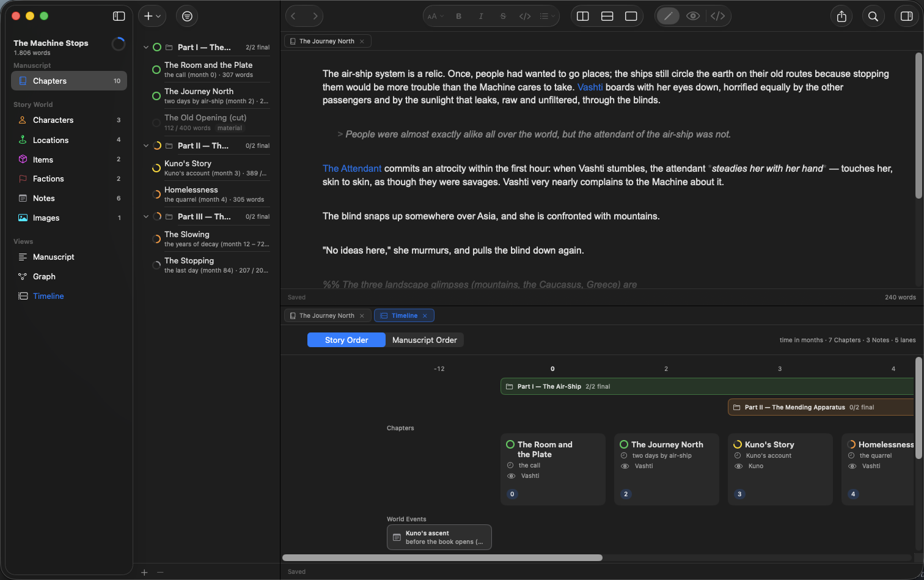924x580 pixels.
Task: Open the filter options button
Action: coord(187,17)
